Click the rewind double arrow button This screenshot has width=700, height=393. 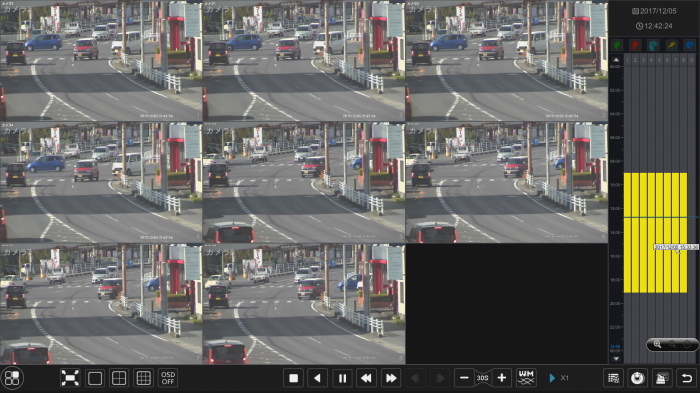pos(367,378)
